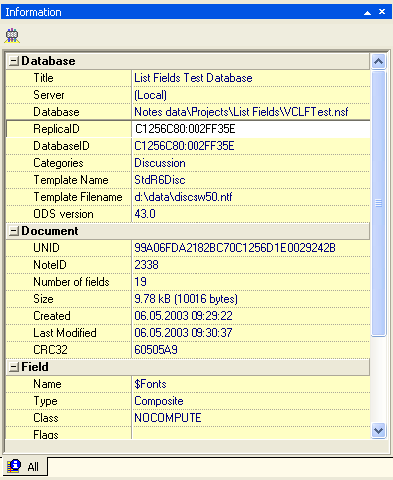
Task: Click the DatabaseID value C1256C80:002FF35E
Action: point(184,146)
